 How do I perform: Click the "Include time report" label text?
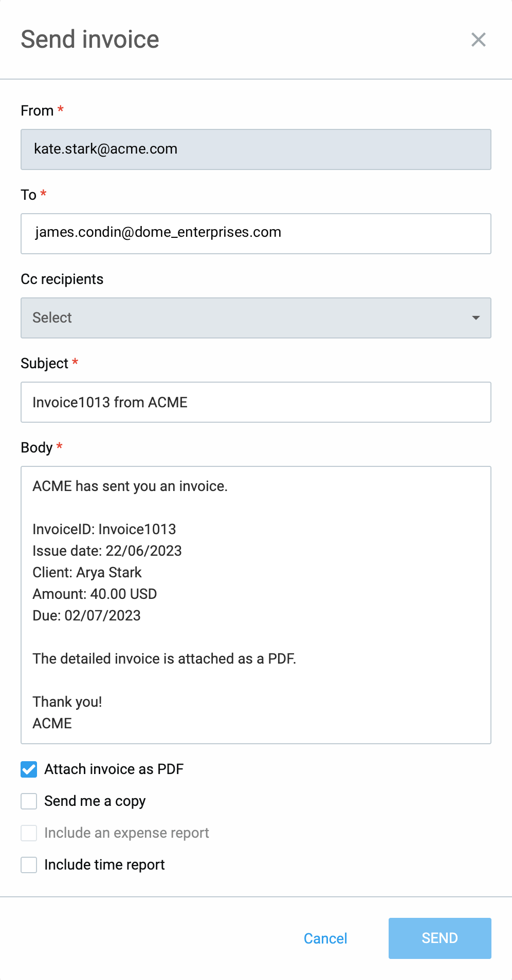pyautogui.click(x=104, y=865)
